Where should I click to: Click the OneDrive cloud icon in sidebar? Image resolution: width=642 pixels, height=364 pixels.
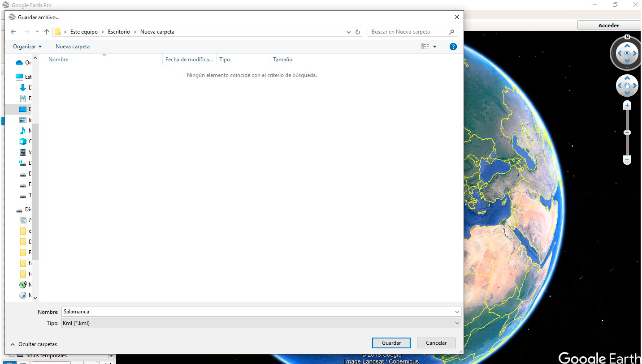coord(19,63)
